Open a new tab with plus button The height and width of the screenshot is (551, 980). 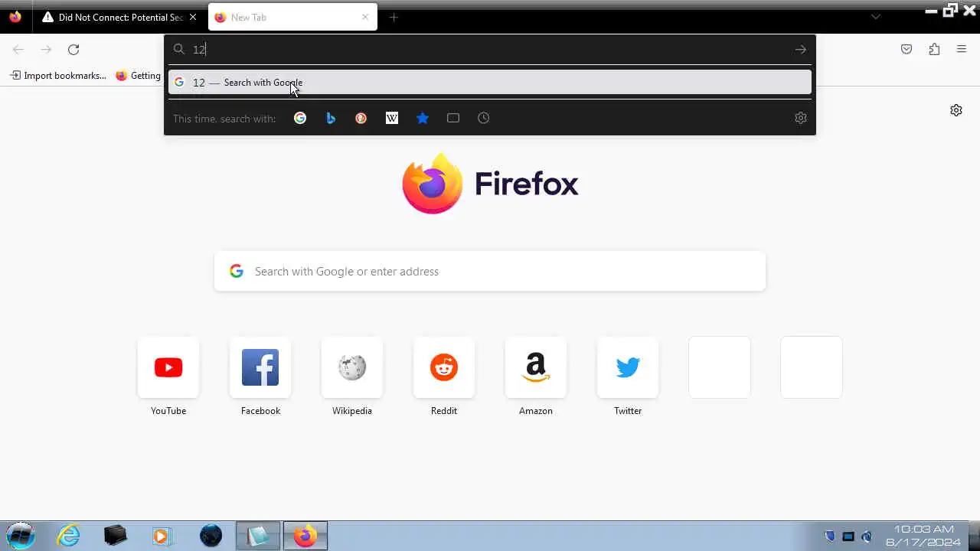click(x=394, y=17)
